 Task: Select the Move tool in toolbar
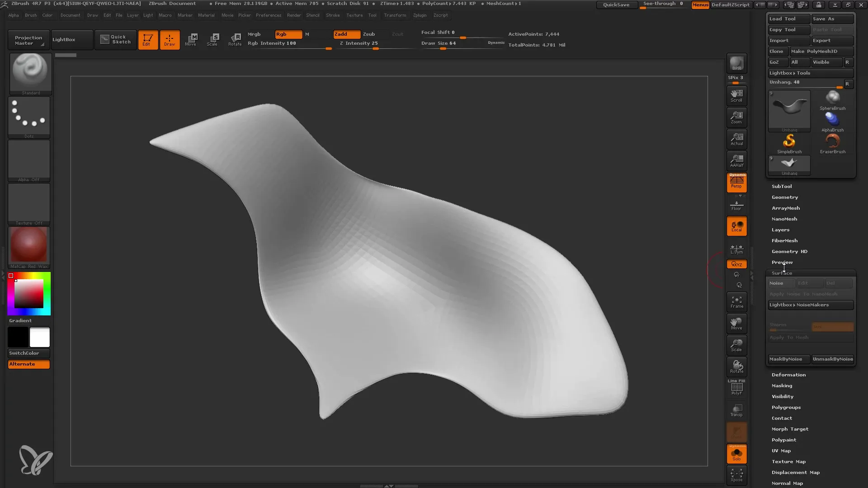click(190, 39)
